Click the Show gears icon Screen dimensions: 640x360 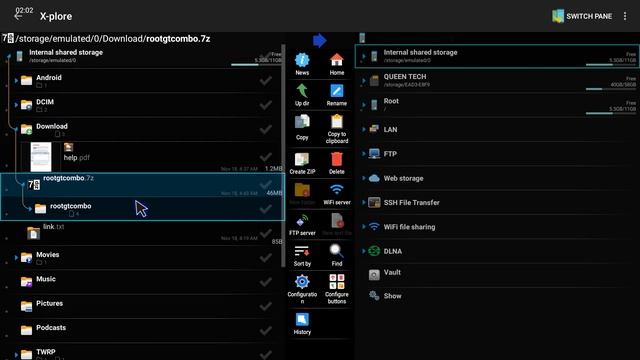(x=374, y=295)
